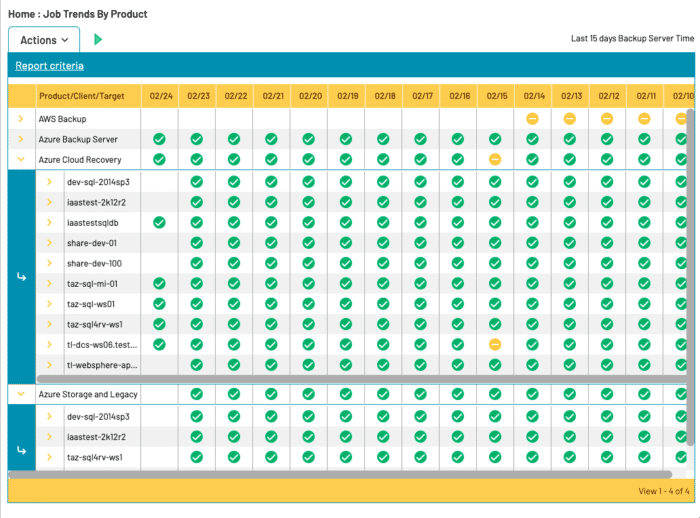
Task: Click the bottom horizontal scrollbar of the table
Action: pos(340,474)
